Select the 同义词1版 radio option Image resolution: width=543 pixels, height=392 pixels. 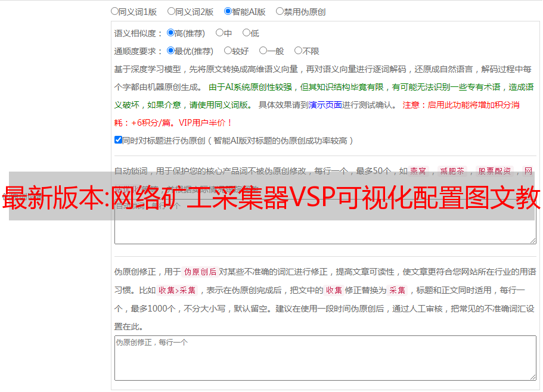[x=114, y=11]
